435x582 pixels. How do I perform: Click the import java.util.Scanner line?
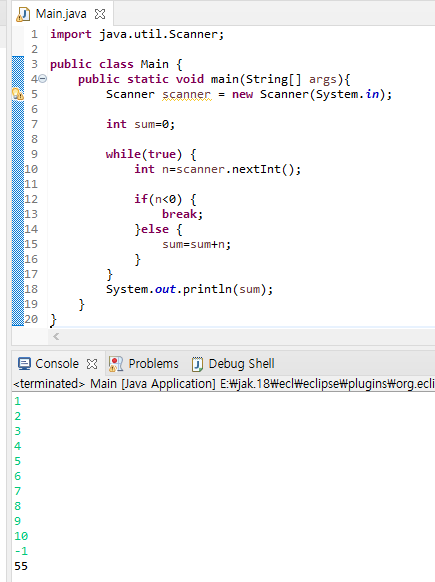click(x=137, y=34)
